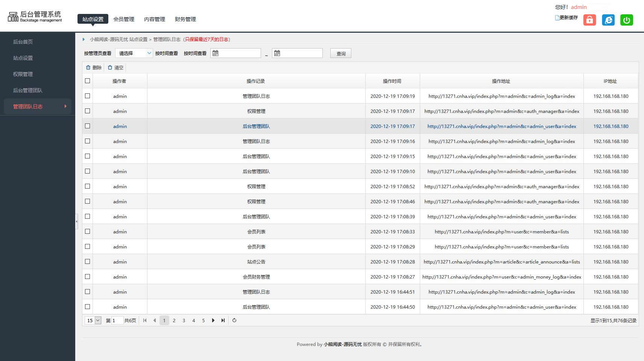Check the row with time 17:08:33

click(88, 231)
